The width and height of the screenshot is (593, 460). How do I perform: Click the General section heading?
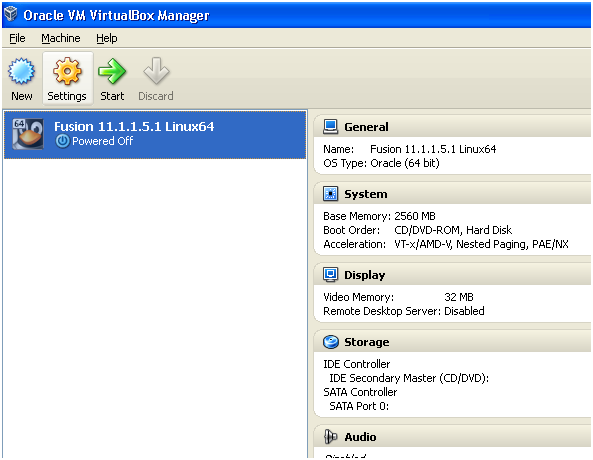click(x=366, y=127)
